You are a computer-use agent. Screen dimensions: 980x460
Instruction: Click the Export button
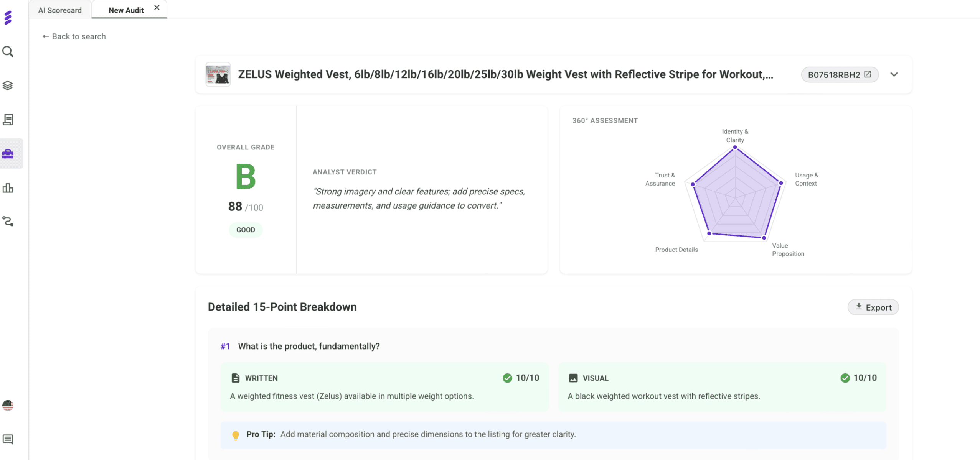[x=873, y=307]
